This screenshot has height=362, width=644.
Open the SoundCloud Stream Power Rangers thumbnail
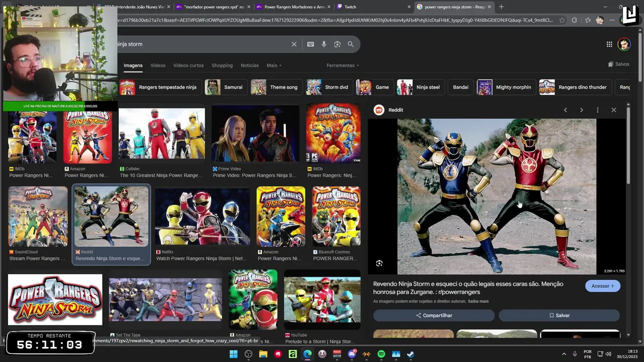click(x=38, y=217)
